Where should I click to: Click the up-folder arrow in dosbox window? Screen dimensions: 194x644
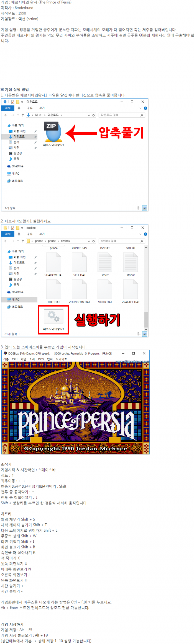click(23, 241)
